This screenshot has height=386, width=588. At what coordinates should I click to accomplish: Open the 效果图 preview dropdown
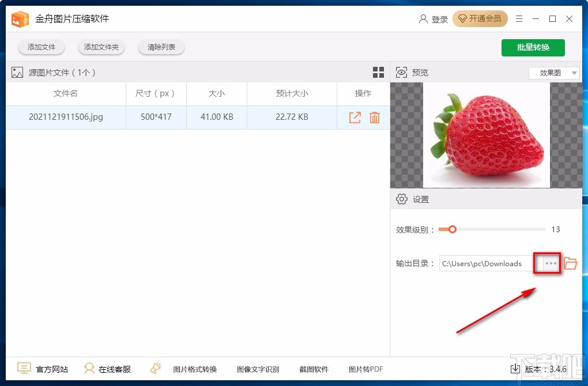coord(553,73)
